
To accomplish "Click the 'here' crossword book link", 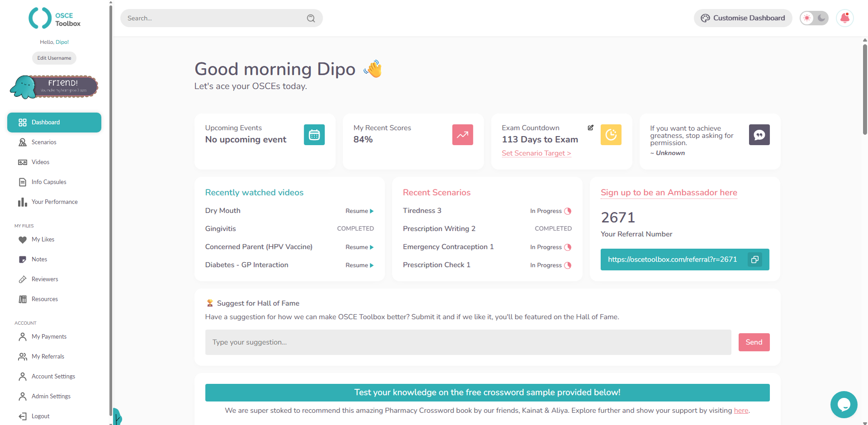I will click(x=741, y=411).
